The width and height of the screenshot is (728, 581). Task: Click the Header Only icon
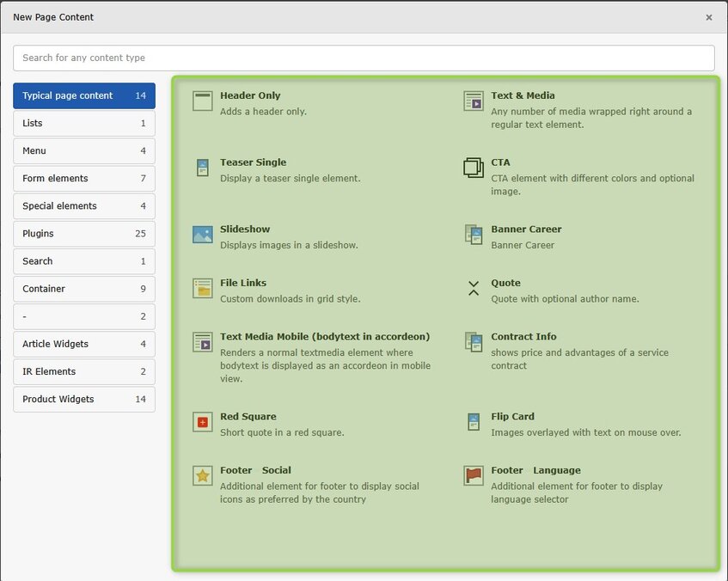click(202, 101)
